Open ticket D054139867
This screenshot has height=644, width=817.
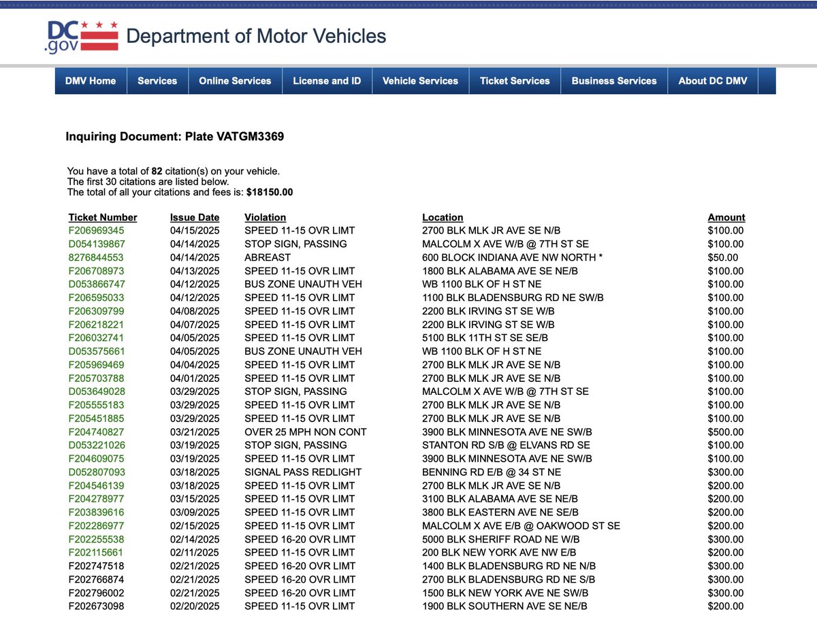point(97,244)
